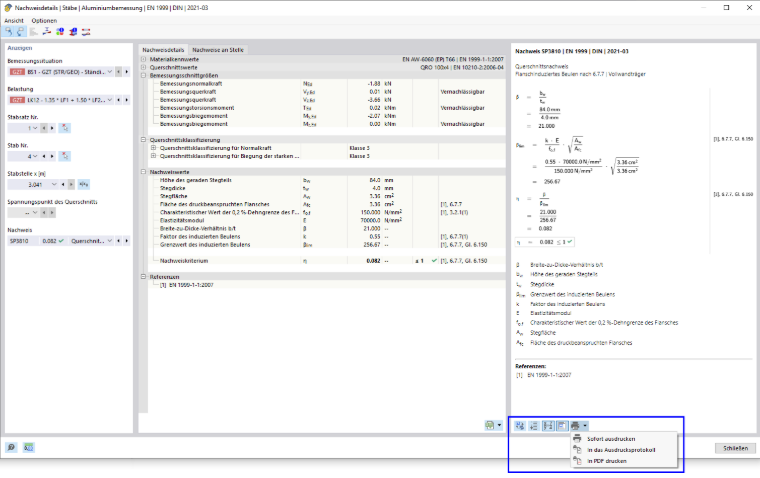Click the magnifier help icon at bottom left
Screen dimensions: 760x478
(11, 447)
